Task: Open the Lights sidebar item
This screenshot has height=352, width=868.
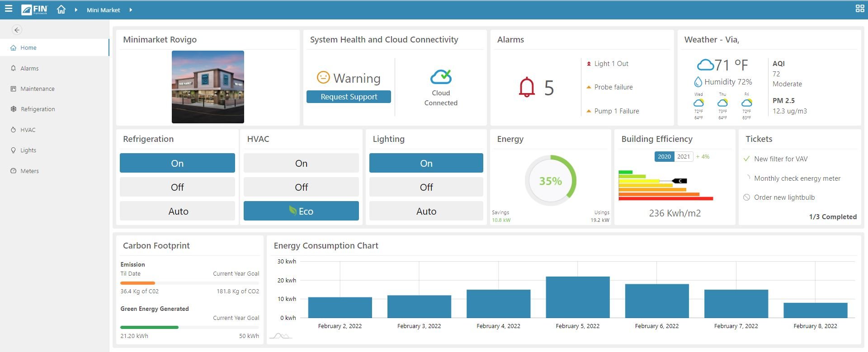Action: coord(54,150)
